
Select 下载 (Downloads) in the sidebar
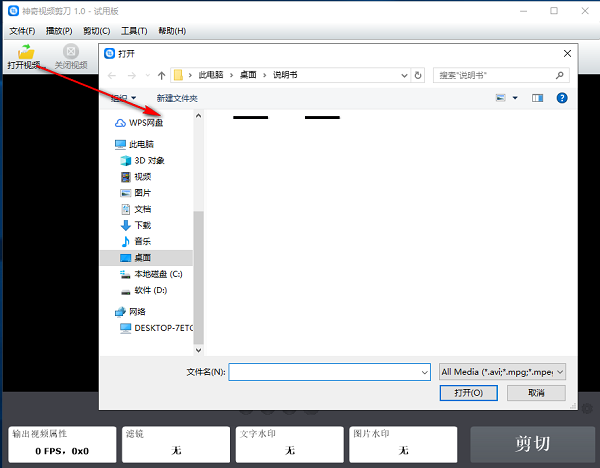[142, 225]
